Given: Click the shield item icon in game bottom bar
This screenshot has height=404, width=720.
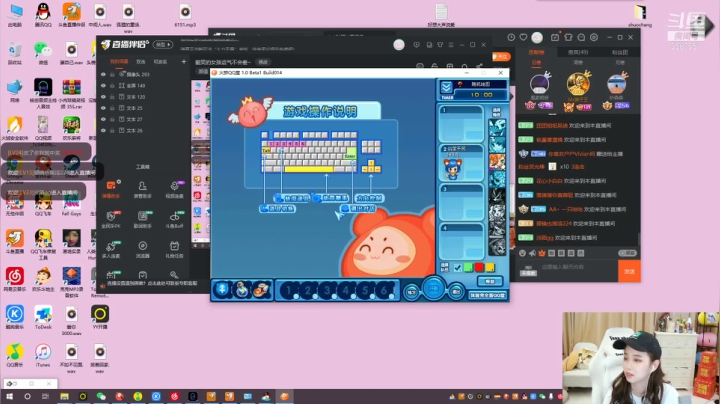Looking at the screenshot, I should click(x=222, y=290).
